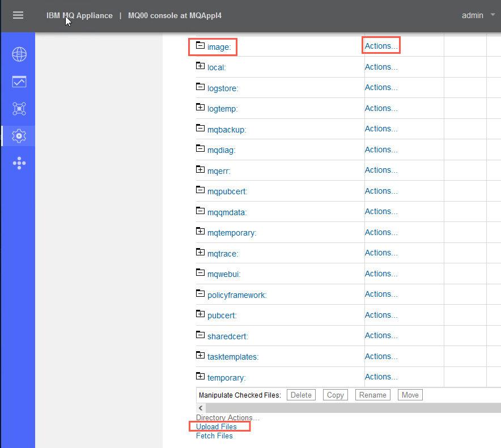Collapse the logstore: directory
The width and height of the screenshot is (501, 448).
click(x=200, y=87)
